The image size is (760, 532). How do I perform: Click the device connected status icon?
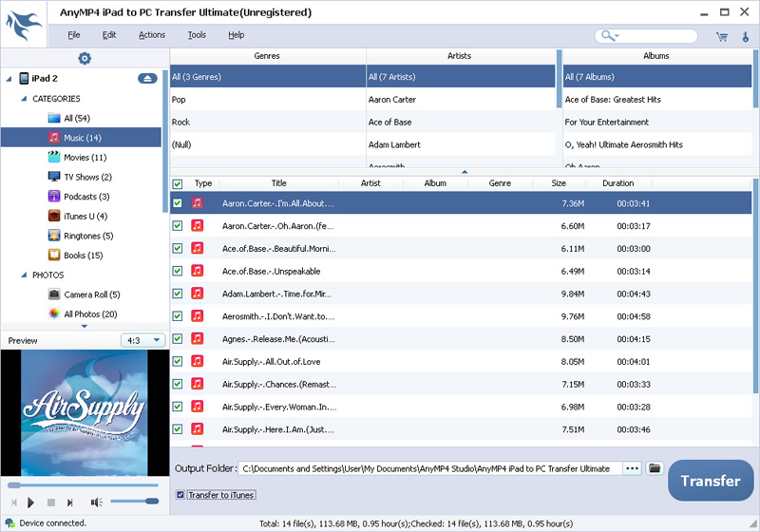(x=9, y=523)
